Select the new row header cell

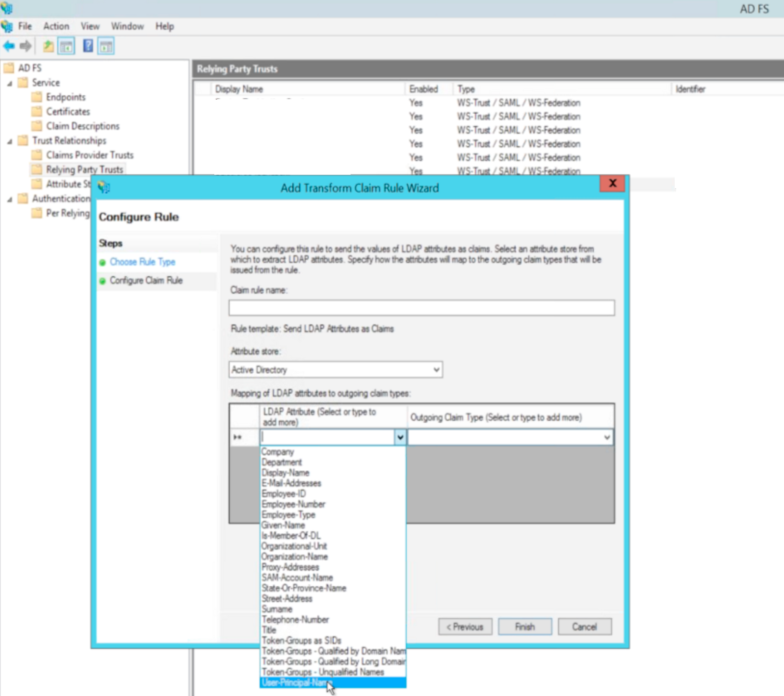(245, 437)
